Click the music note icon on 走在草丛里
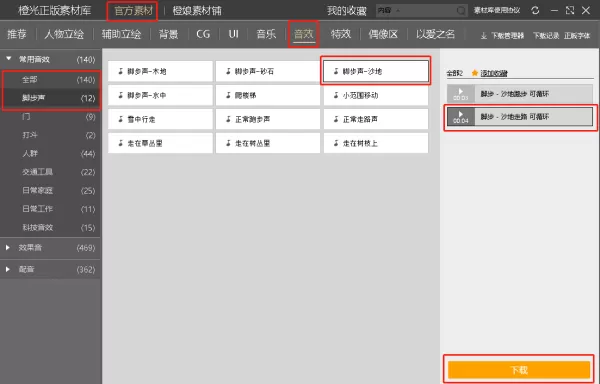 tap(121, 143)
